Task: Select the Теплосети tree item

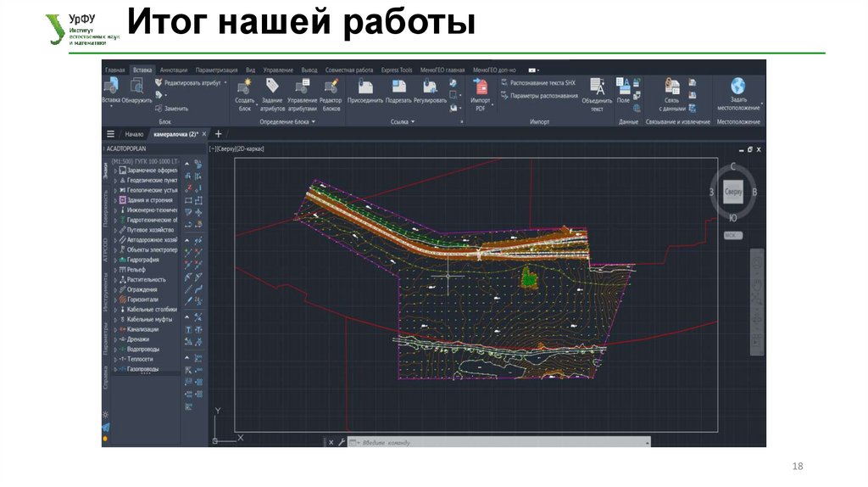Action: [x=140, y=360]
